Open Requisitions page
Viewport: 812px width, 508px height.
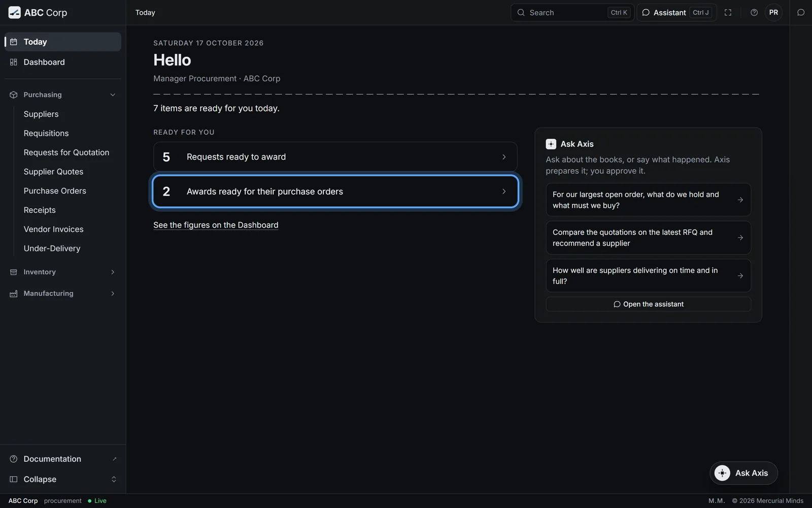point(46,133)
